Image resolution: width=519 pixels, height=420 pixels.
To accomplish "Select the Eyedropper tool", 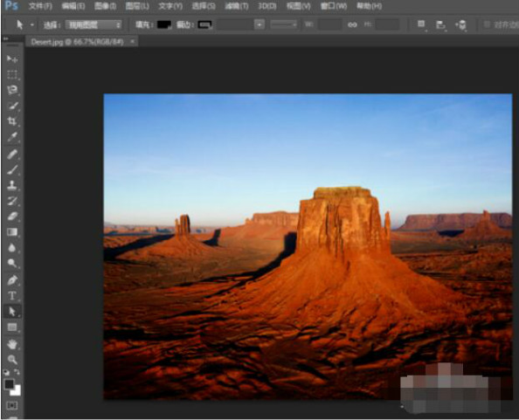I will [x=12, y=136].
